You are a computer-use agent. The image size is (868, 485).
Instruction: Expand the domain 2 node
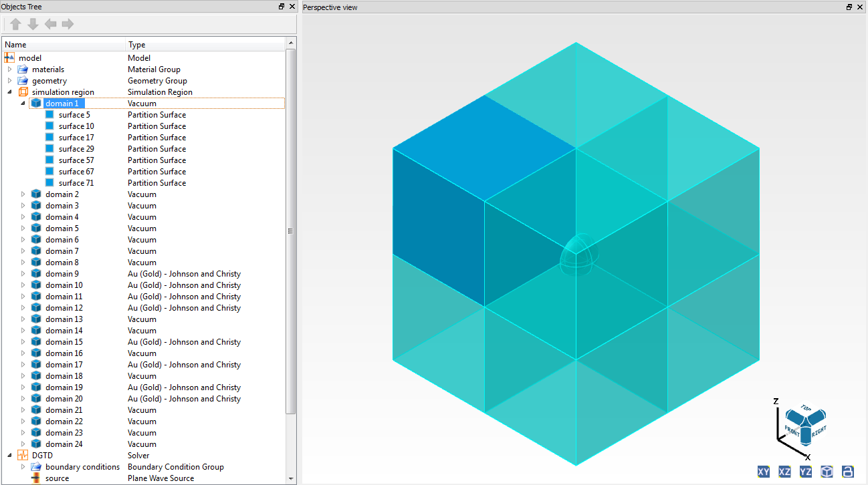pos(23,194)
